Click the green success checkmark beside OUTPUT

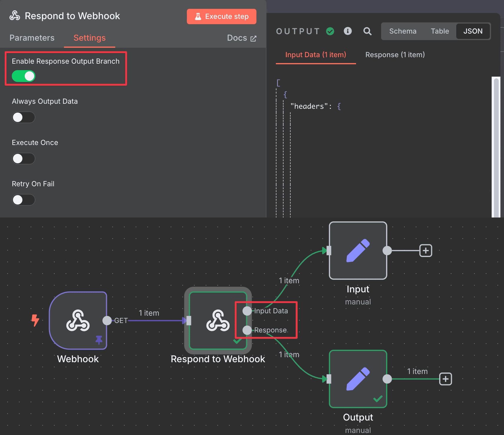tap(330, 31)
